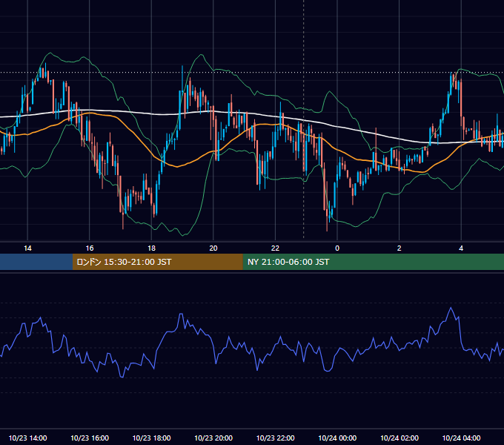Viewport: 504px width, 445px height.
Task: Click hour label 0 on price chart axis
Action: 337,248
